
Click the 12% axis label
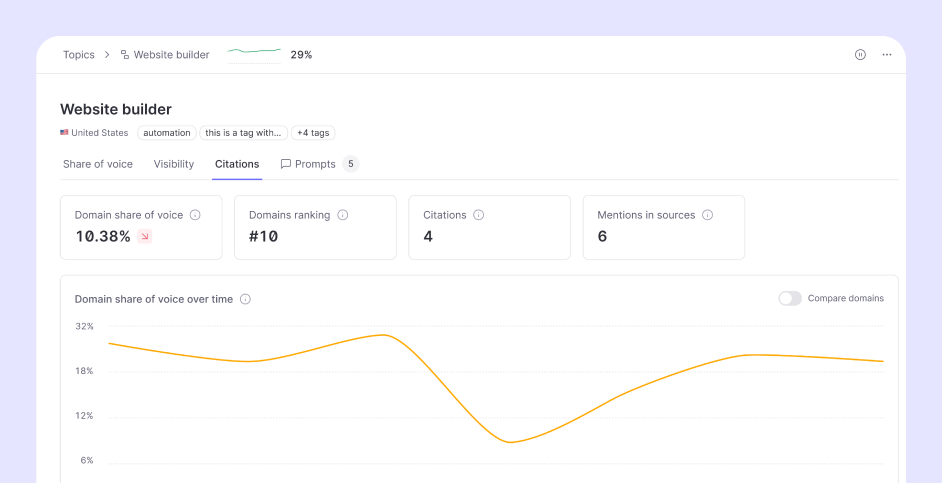point(84,416)
